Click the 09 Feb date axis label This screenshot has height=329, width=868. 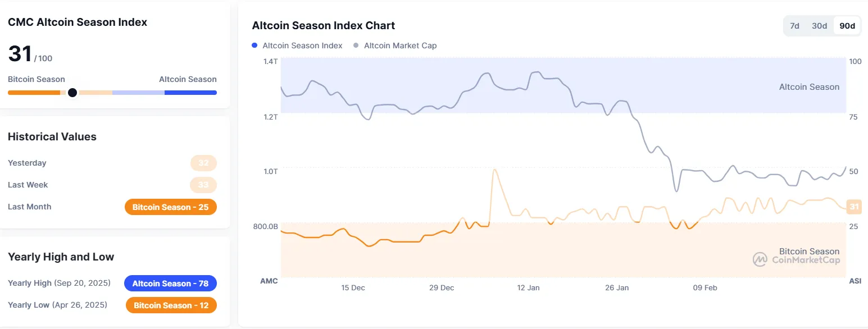[x=705, y=288]
